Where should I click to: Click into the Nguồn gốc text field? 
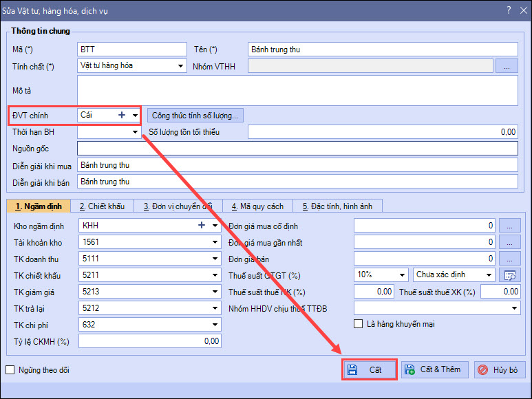(297, 149)
